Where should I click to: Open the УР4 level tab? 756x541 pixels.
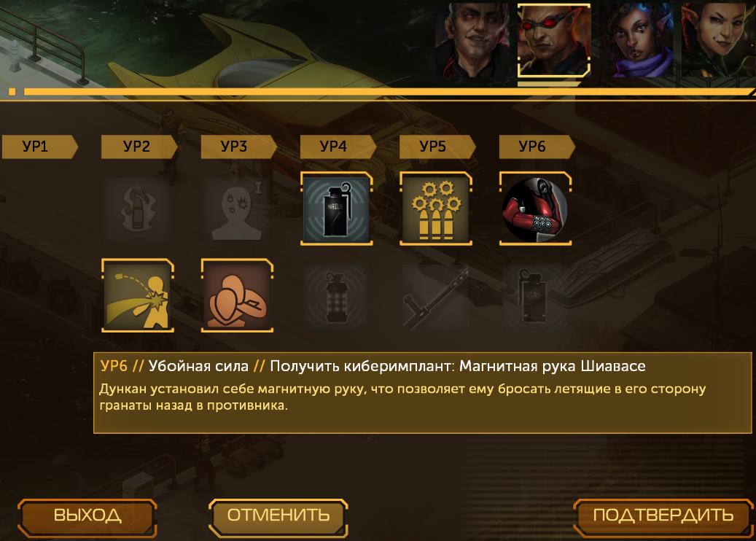(x=338, y=147)
